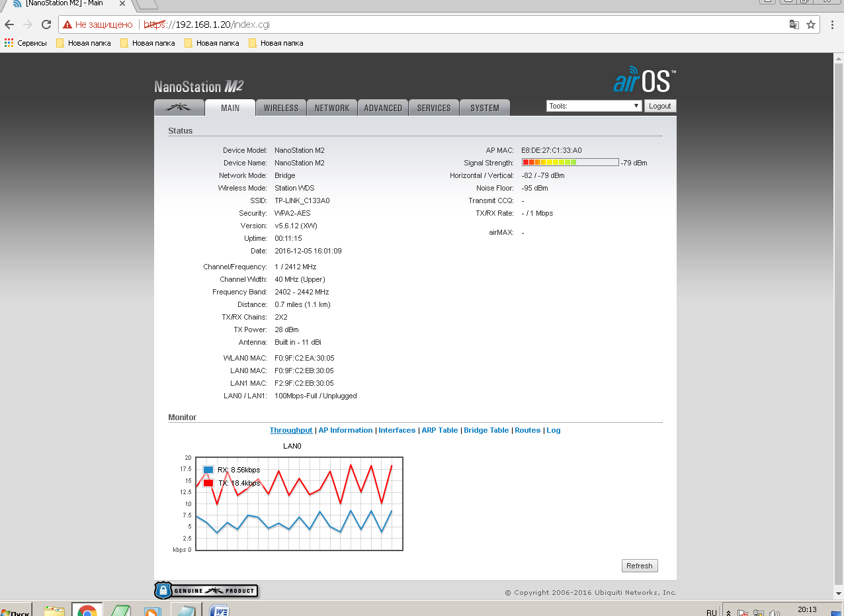Click the Signal Strength meter bar
Screen dimensions: 844x616
coord(570,162)
